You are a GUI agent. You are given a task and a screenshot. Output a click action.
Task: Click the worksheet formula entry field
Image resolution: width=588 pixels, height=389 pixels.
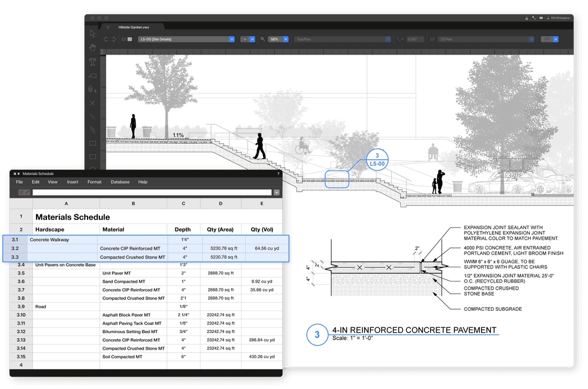(152, 192)
